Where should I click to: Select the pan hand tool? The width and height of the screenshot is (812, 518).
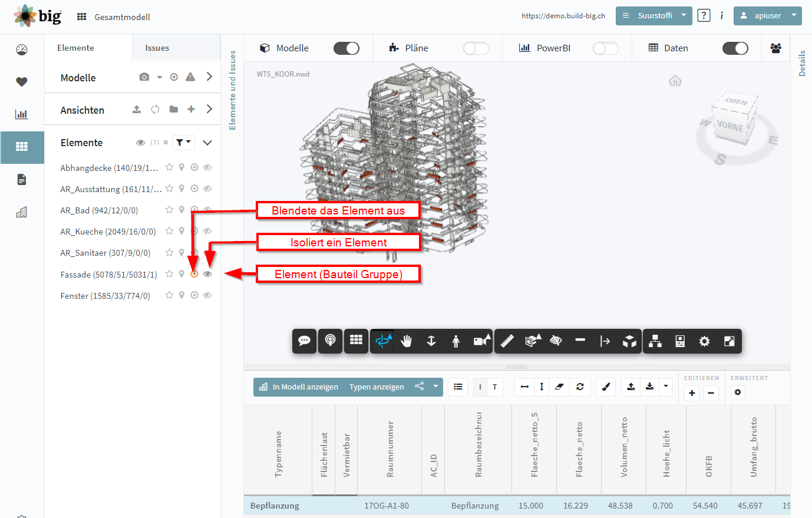[x=406, y=341]
